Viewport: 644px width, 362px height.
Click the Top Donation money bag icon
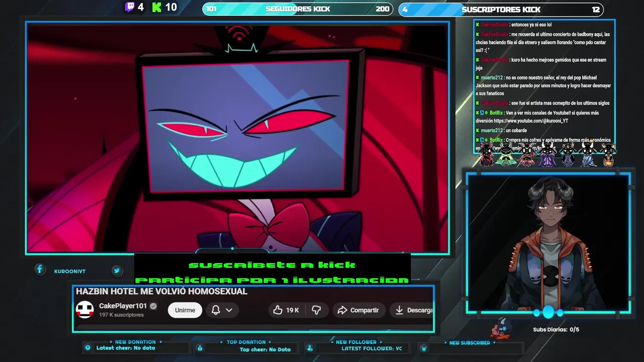click(200, 348)
